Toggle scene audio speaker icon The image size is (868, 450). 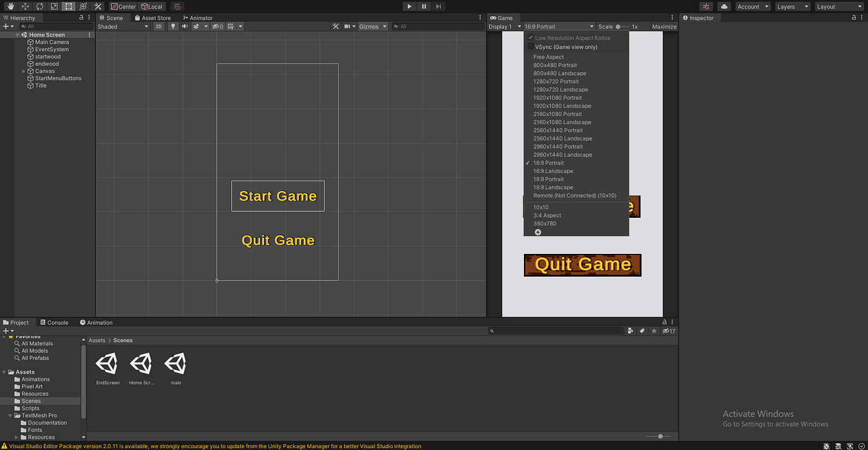click(185, 27)
